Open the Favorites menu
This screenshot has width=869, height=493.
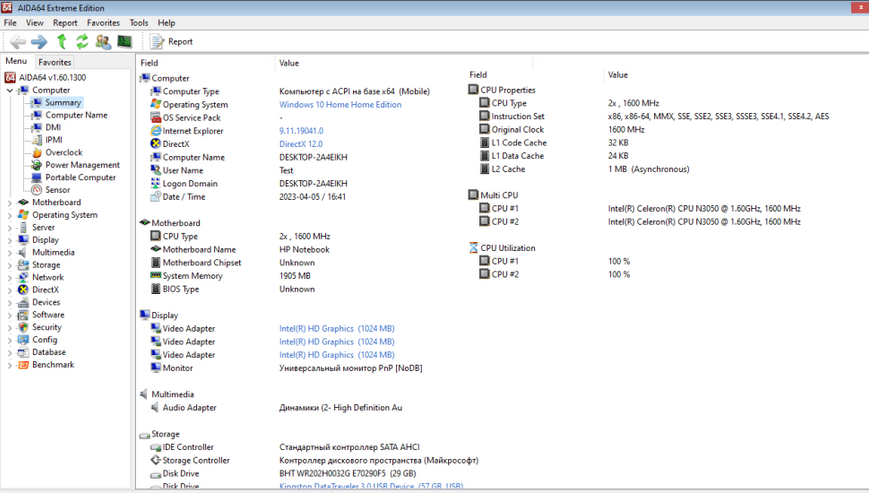point(103,23)
